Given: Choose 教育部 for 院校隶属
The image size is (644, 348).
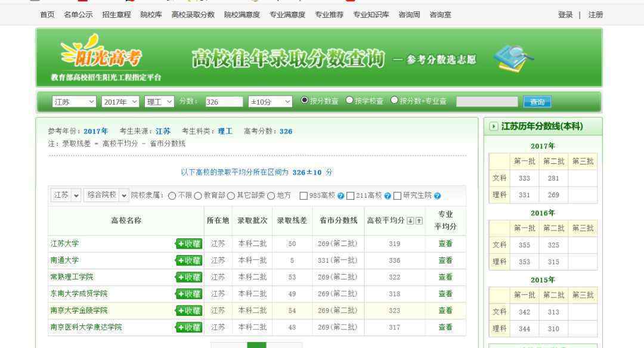Looking at the screenshot, I should pos(198,196).
